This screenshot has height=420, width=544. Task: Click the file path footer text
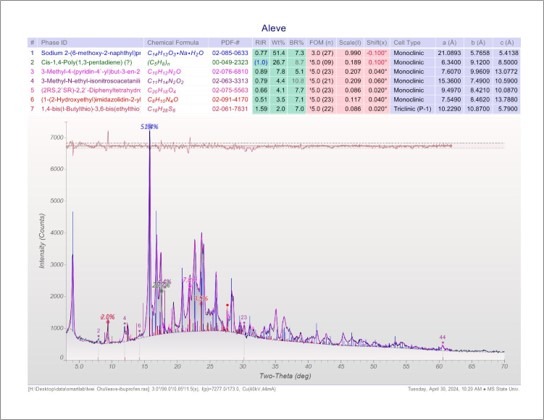[x=152, y=389]
